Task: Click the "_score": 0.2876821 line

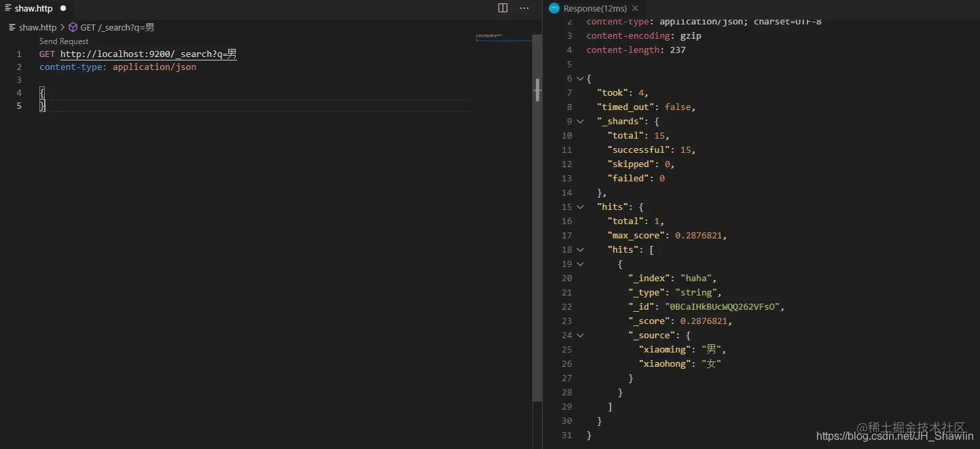Action: click(x=680, y=321)
